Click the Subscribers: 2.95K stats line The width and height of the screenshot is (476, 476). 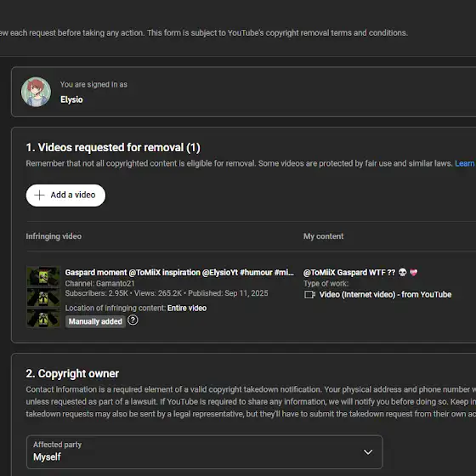coord(167,293)
